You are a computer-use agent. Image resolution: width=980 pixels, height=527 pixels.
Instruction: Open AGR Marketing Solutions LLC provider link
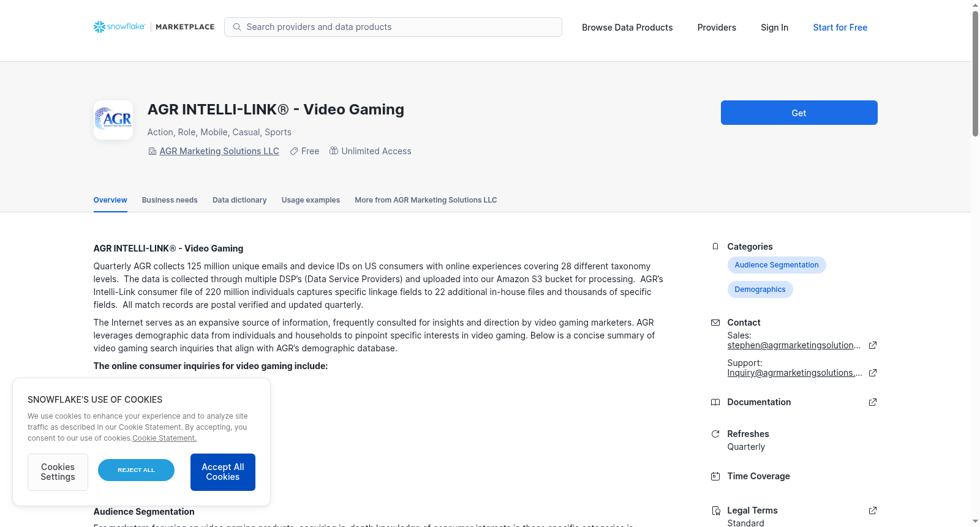(219, 151)
